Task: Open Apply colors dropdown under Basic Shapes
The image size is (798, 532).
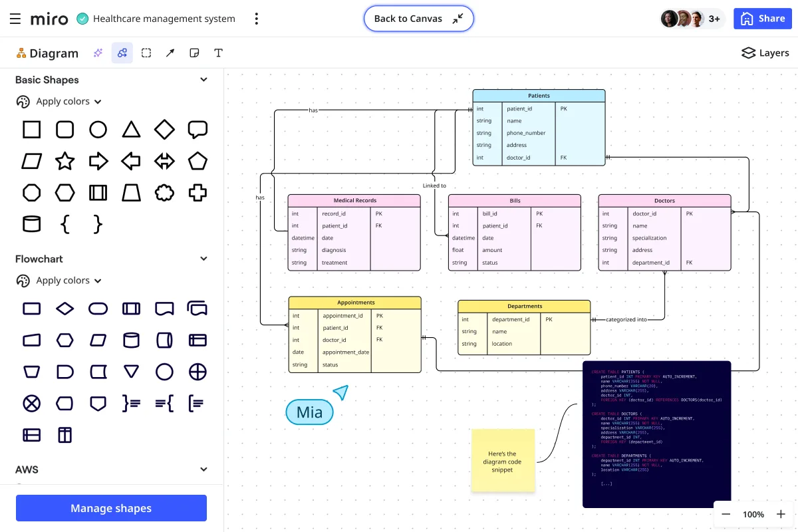Action: 59,102
